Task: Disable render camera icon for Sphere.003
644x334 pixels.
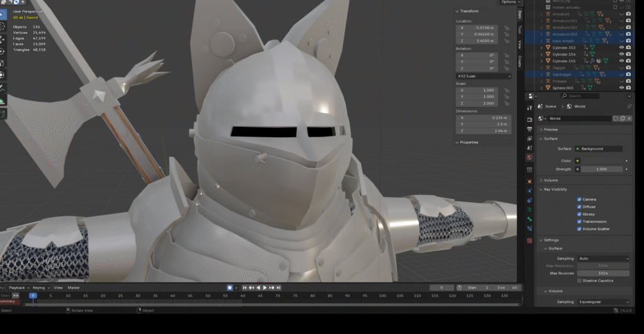Action: 628,88
